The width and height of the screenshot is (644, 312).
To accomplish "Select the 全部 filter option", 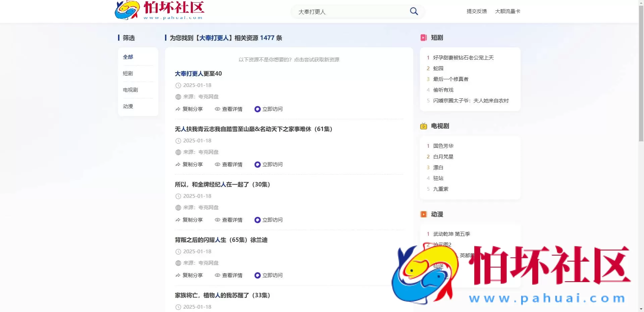I will click(x=127, y=57).
